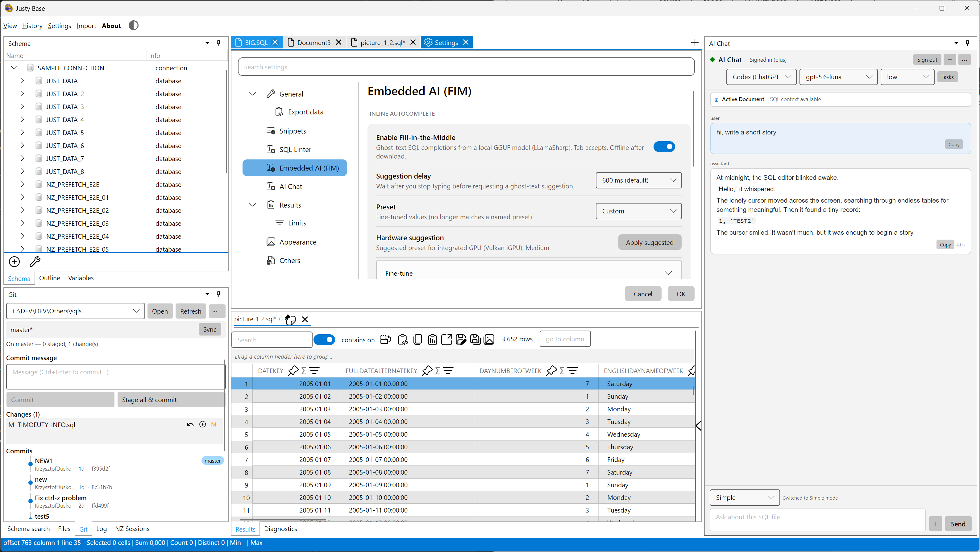Open the filter icon on DAYNUMBEROFWEEK column
The height and width of the screenshot is (552, 980).
573,371
